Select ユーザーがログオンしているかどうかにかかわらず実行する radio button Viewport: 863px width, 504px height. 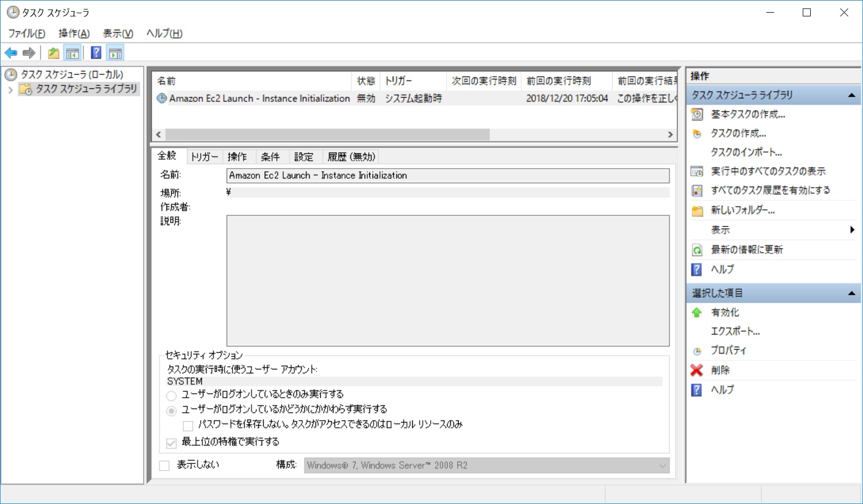click(x=171, y=410)
